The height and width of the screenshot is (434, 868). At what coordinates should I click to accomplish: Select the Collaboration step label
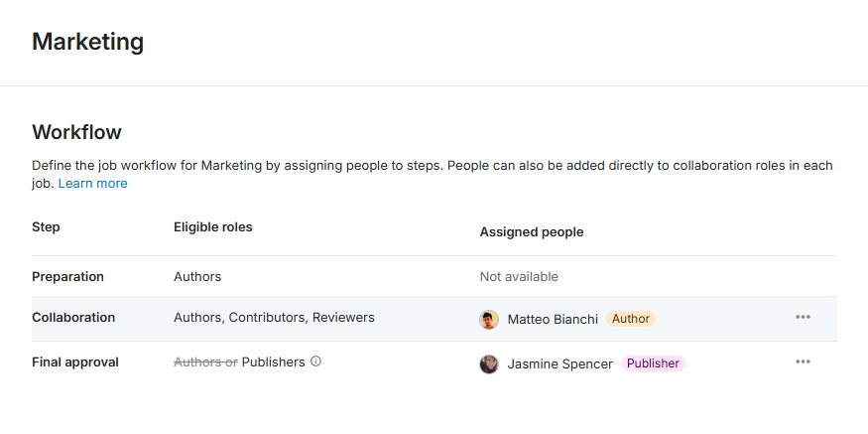coord(73,318)
